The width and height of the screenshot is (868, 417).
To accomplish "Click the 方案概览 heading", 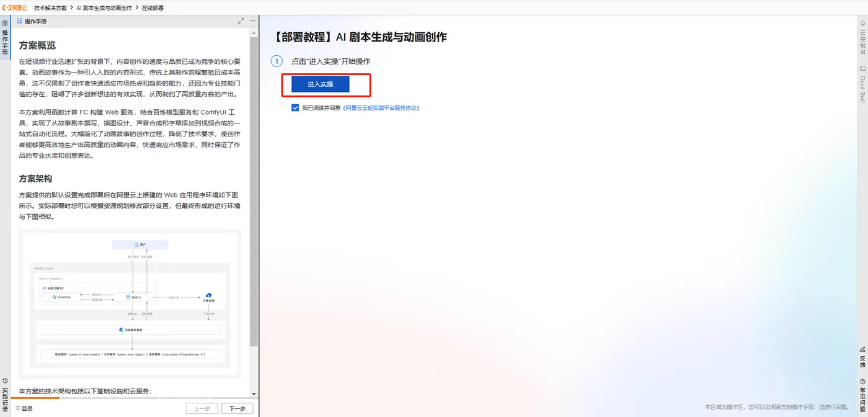I will pos(37,45).
